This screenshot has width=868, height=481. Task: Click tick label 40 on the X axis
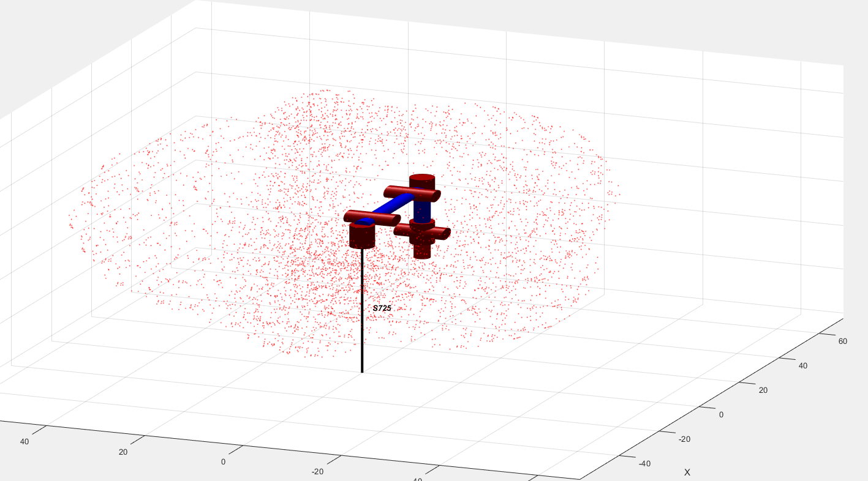[x=803, y=366]
